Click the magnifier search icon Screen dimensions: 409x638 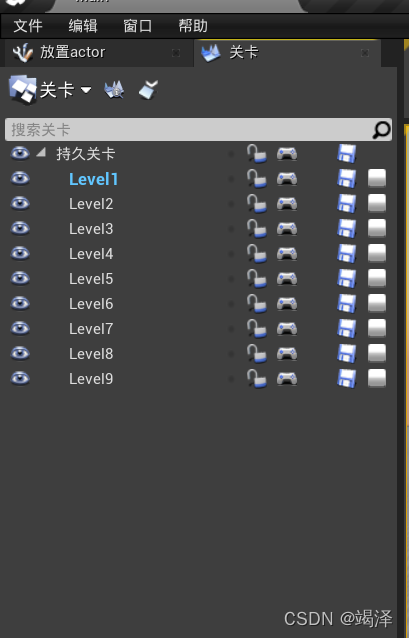click(381, 130)
